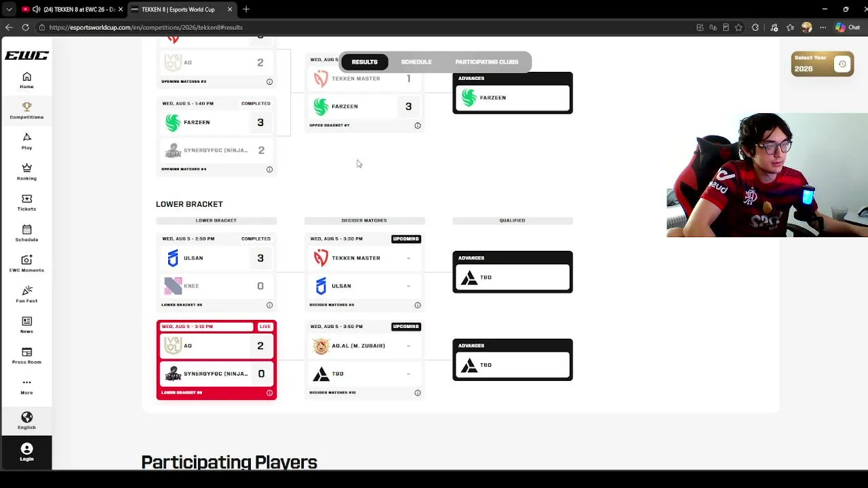Screen dimensions: 868x488
Task: Show info for Lower Bracket #6
Action: (x=269, y=306)
